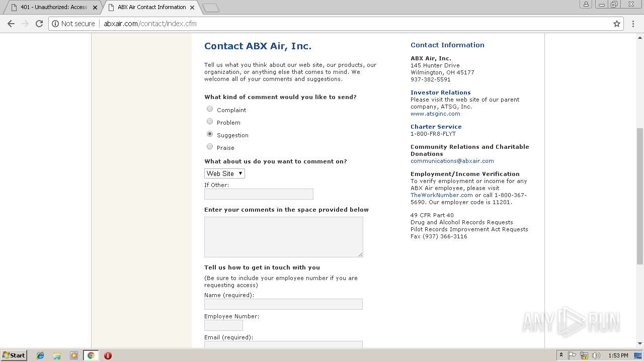The image size is (644, 362).
Task: Click the show desktop button
Action: (x=639, y=355)
